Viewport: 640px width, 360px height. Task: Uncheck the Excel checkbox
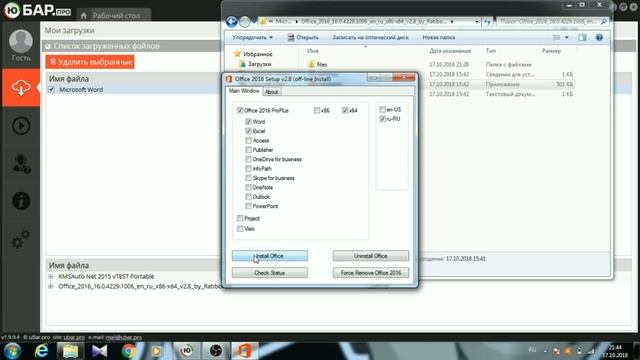pos(248,131)
